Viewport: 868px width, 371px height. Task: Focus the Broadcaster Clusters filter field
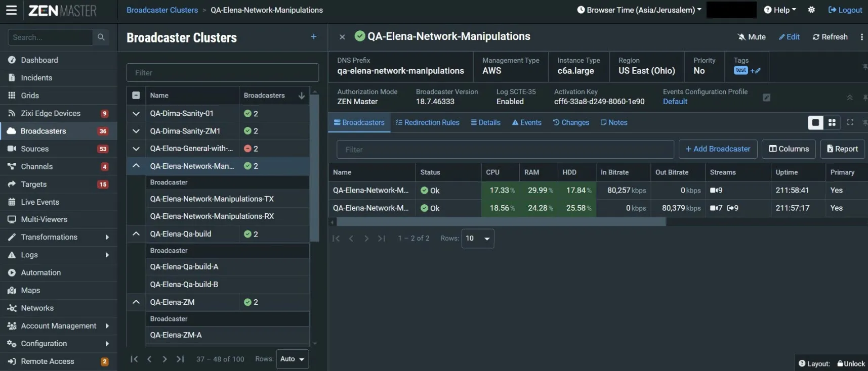click(x=223, y=73)
